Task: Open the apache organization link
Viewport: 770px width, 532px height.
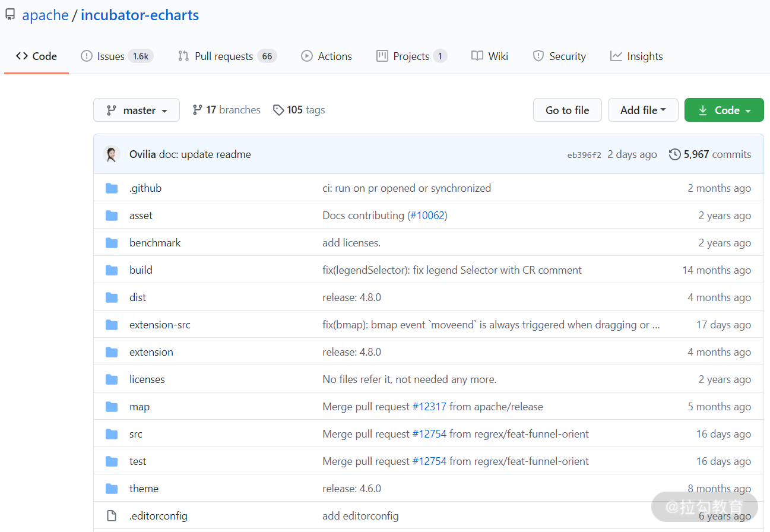Action: pyautogui.click(x=45, y=15)
